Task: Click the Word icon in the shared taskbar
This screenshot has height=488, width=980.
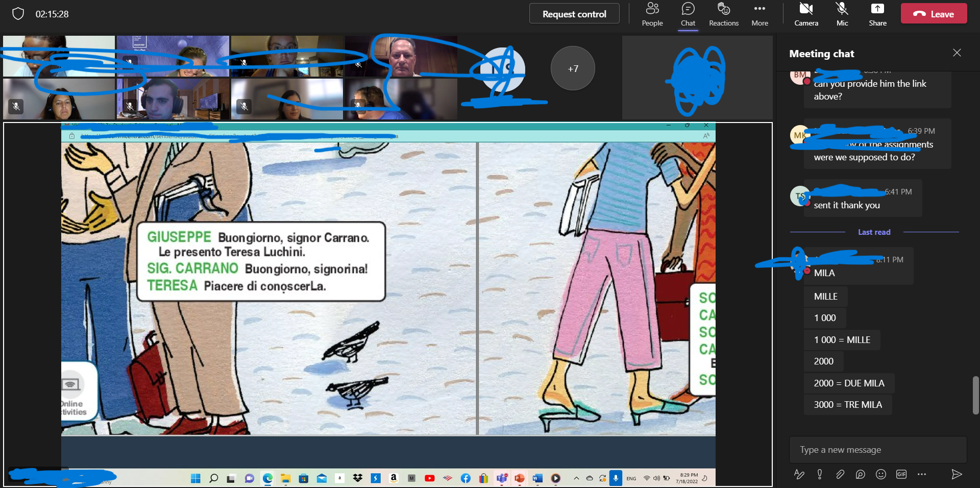Action: (537, 478)
